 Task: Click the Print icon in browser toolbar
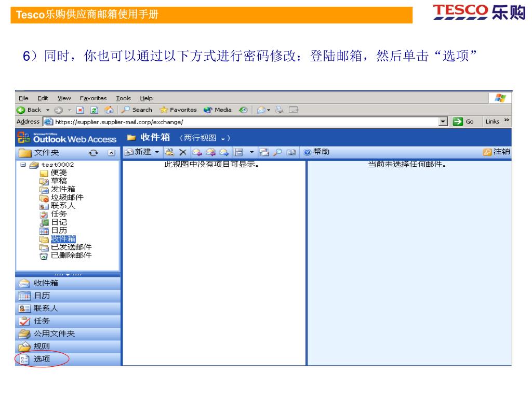coord(279,110)
